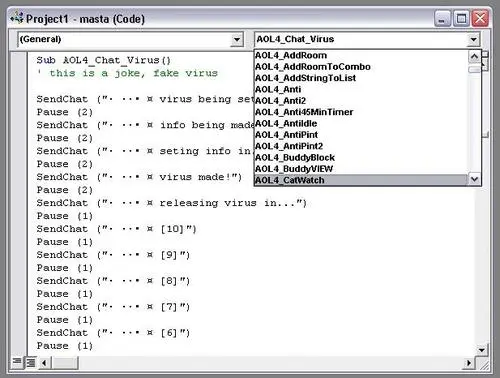
Task: Click the Sub AOL4_Chat_Virus() code line
Action: (104, 60)
